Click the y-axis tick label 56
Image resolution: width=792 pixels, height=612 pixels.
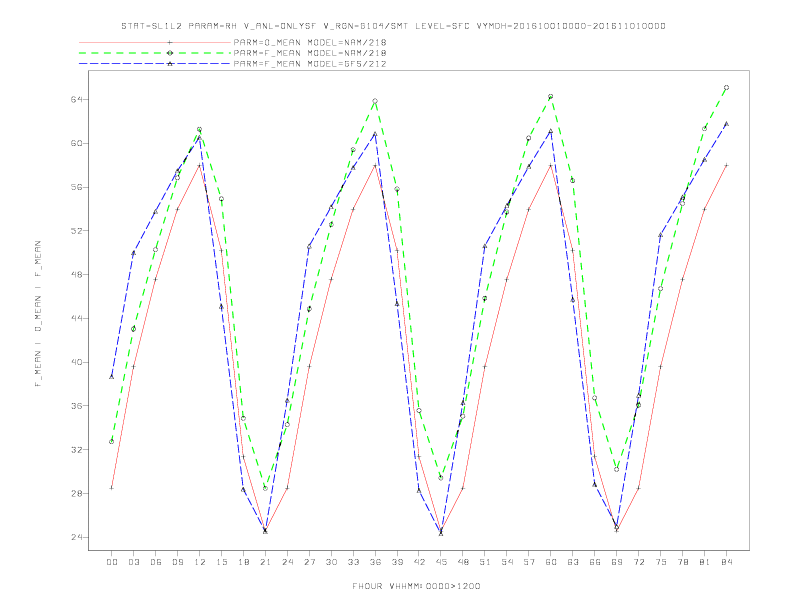click(77, 187)
